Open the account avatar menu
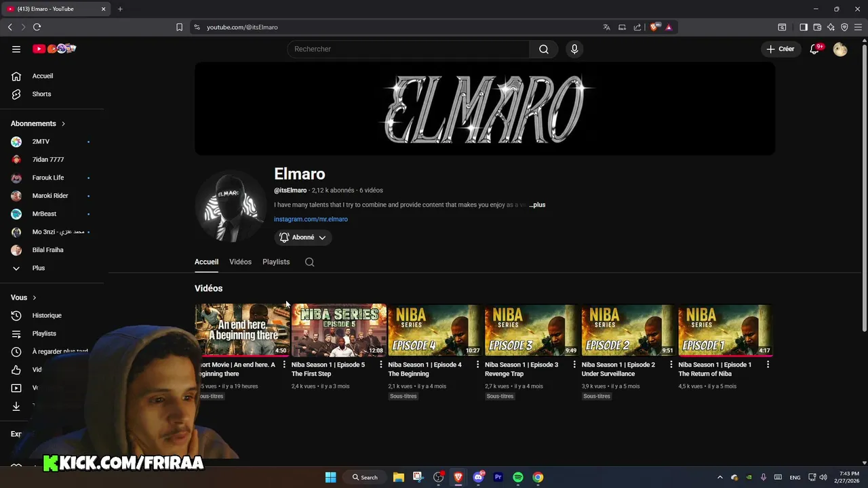The height and width of the screenshot is (488, 868). (840, 49)
